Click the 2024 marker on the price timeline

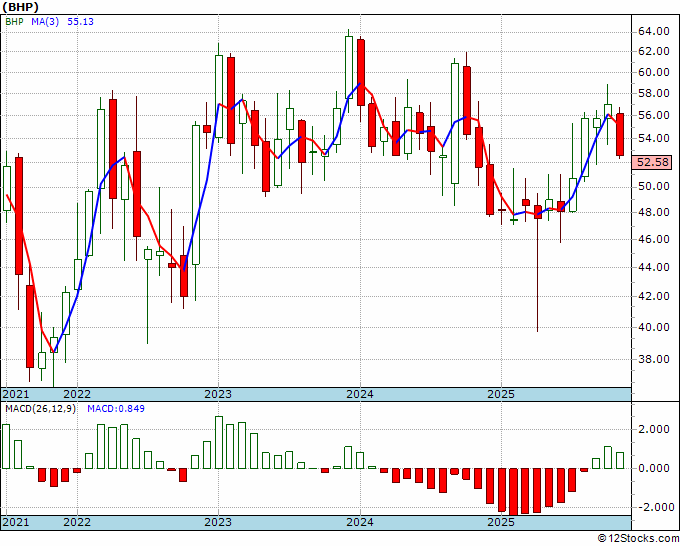360,394
